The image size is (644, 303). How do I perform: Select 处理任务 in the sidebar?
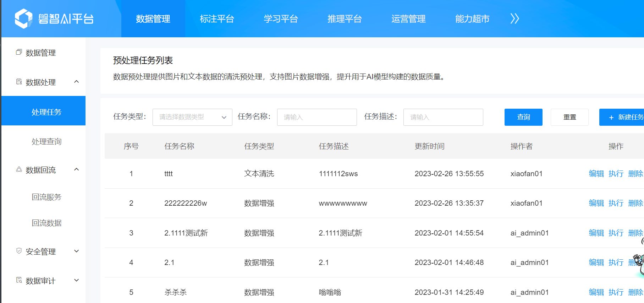click(x=43, y=111)
